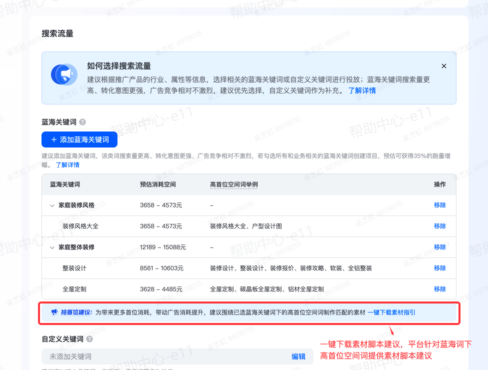Remove the 装修风格大全 keyword
Image resolution: width=488 pixels, height=370 pixels.
(x=440, y=226)
